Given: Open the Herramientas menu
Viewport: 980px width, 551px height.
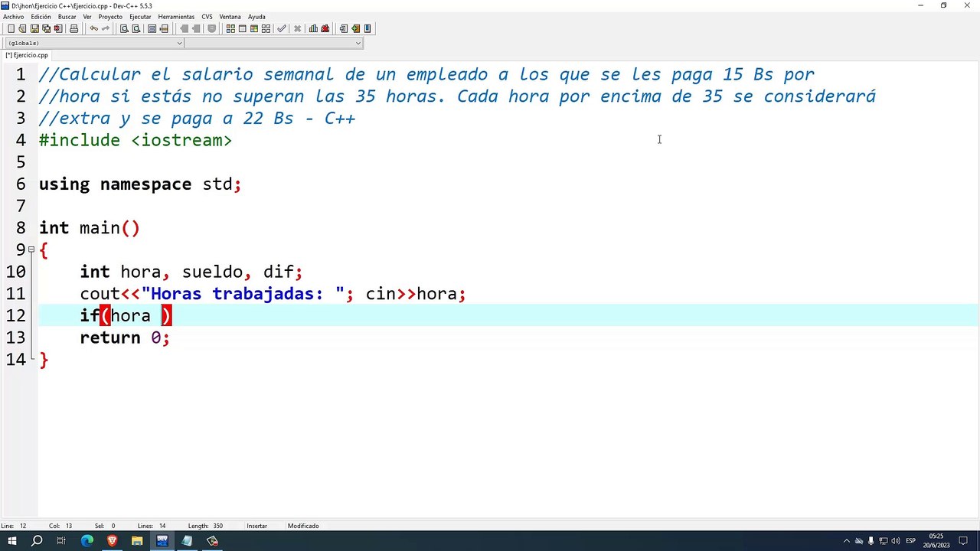Looking at the screenshot, I should pos(176,17).
